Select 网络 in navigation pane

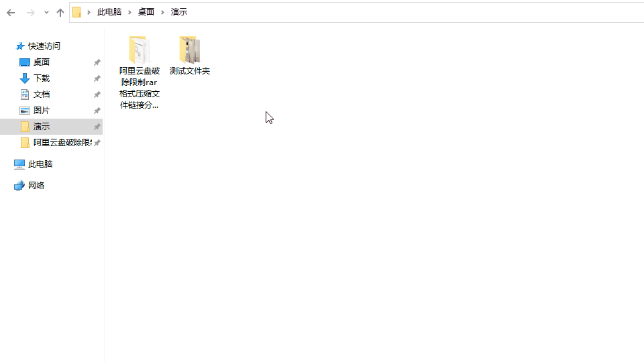(x=36, y=185)
